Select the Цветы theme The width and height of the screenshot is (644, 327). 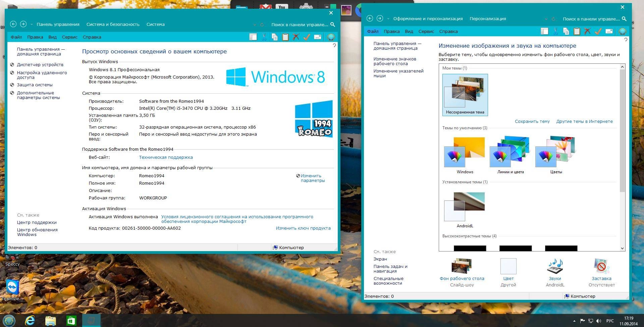coord(556,155)
